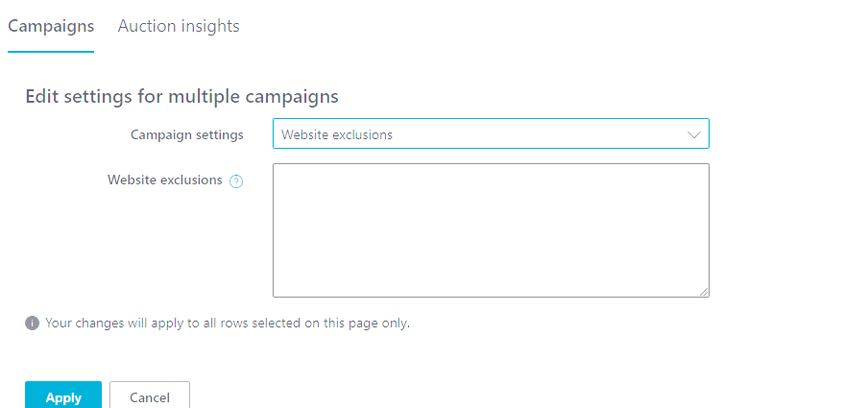The height and width of the screenshot is (408, 868).
Task: Focus the Website exclusions text area
Action: tap(491, 230)
